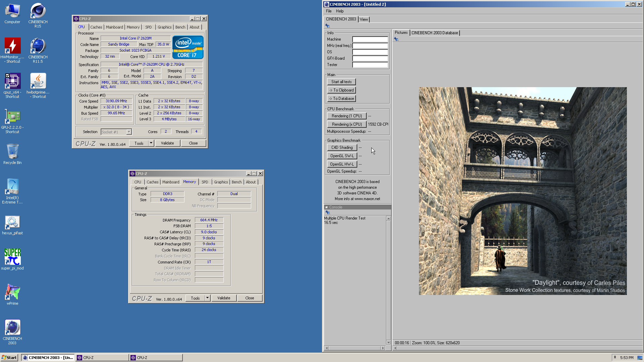Run Rendering (1 CPU) benchmark
The height and width of the screenshot is (362, 644).
346,116
